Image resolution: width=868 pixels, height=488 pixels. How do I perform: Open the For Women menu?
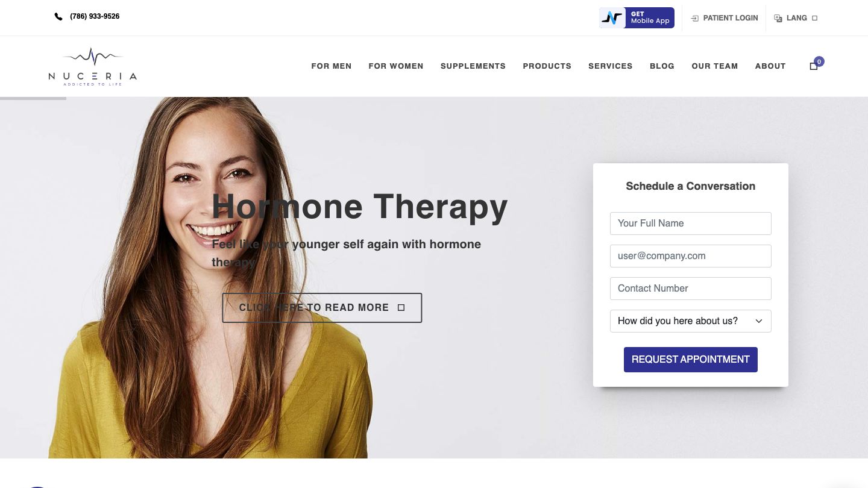(396, 66)
